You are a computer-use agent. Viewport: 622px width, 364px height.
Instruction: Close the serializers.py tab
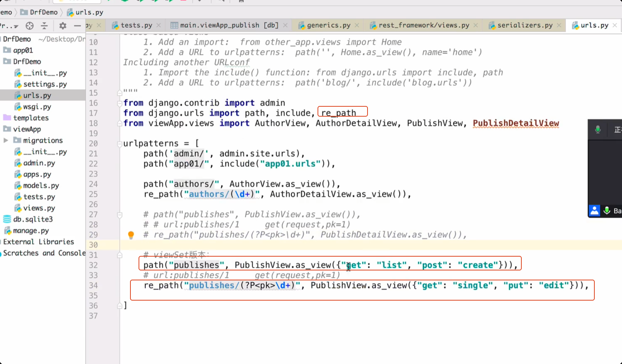pos(559,25)
